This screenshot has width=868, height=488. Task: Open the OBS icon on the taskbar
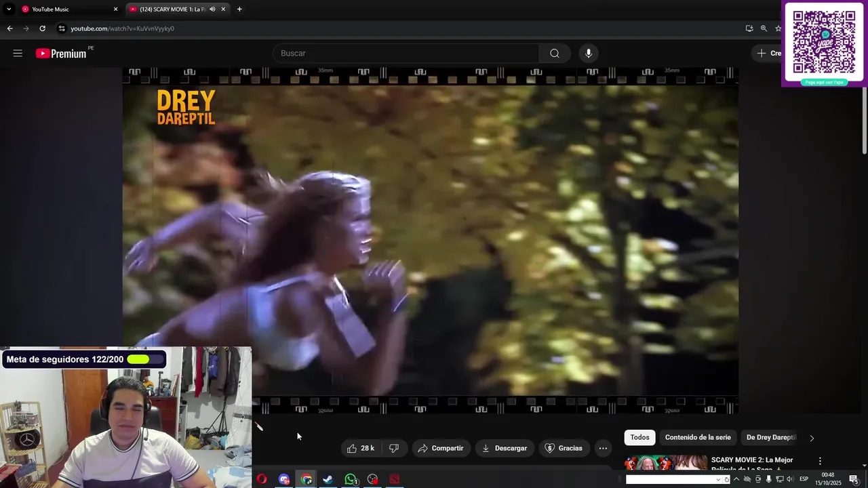click(x=372, y=479)
